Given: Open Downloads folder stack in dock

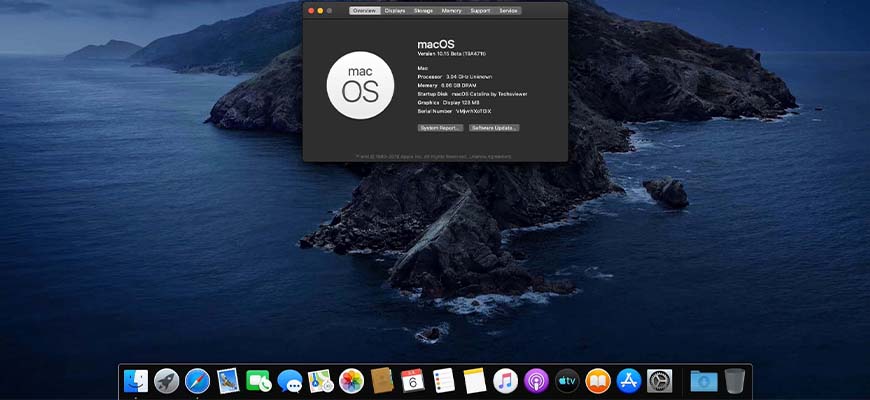Looking at the screenshot, I should [704, 381].
